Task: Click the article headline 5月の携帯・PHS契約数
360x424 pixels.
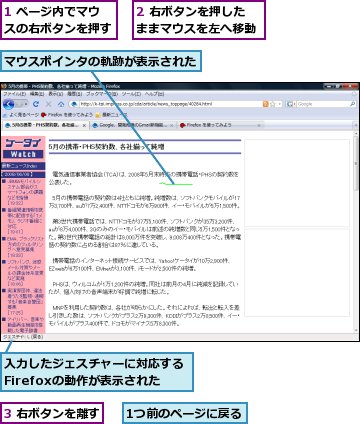Action: click(107, 147)
